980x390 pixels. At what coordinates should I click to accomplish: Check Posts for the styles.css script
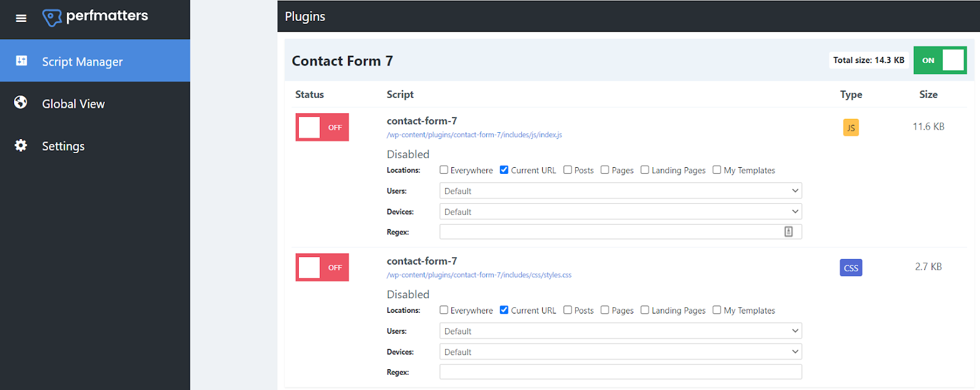point(568,310)
